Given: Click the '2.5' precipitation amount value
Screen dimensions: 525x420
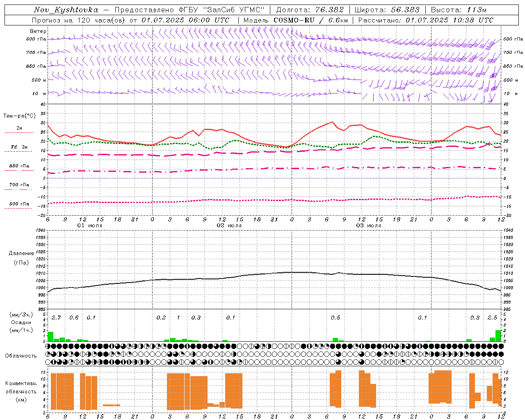Looking at the screenshot, I should click(x=492, y=318).
